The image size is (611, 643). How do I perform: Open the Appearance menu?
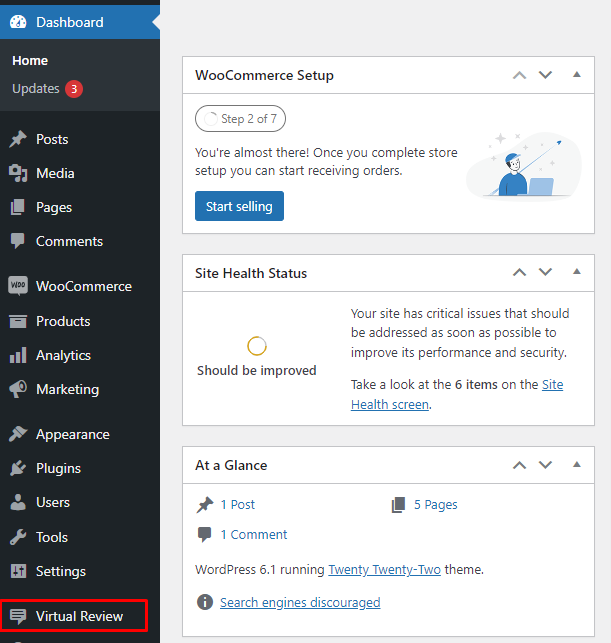73,435
